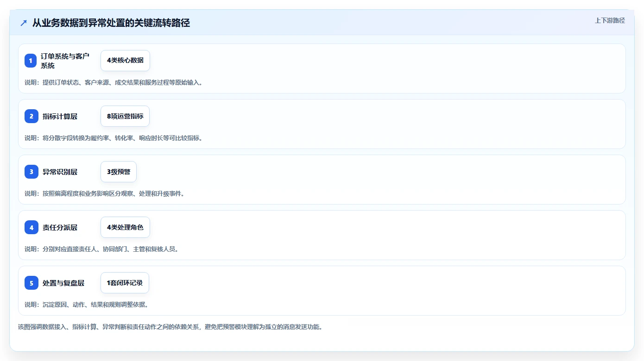Click the 8项运营指标 tag
Viewport: 644px width, 361px height.
pyautogui.click(x=125, y=116)
